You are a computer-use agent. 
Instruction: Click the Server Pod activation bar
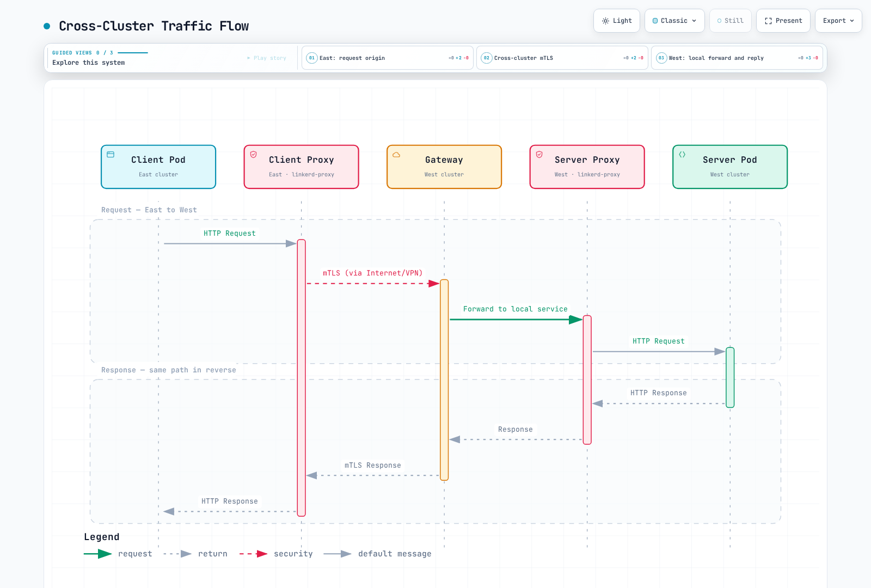(x=730, y=377)
